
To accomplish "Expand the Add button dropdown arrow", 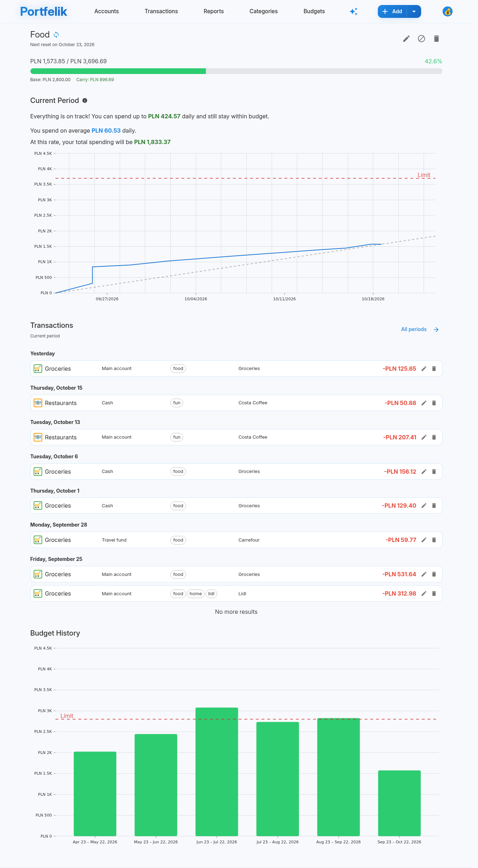I will pyautogui.click(x=414, y=11).
